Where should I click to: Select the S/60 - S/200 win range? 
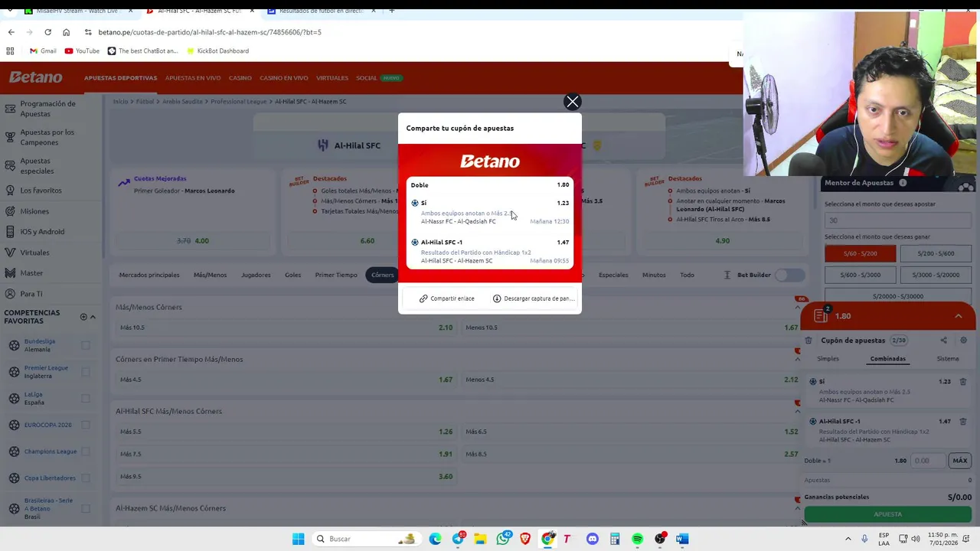tap(860, 253)
